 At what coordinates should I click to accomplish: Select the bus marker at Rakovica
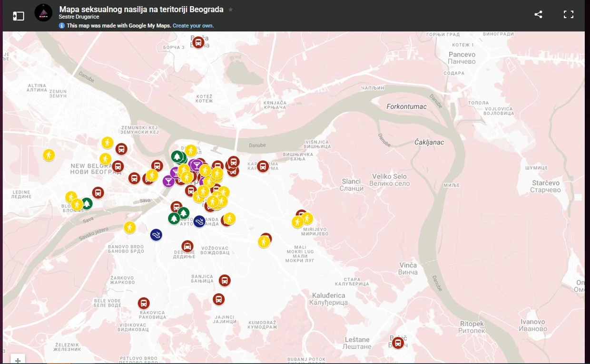pos(144,303)
